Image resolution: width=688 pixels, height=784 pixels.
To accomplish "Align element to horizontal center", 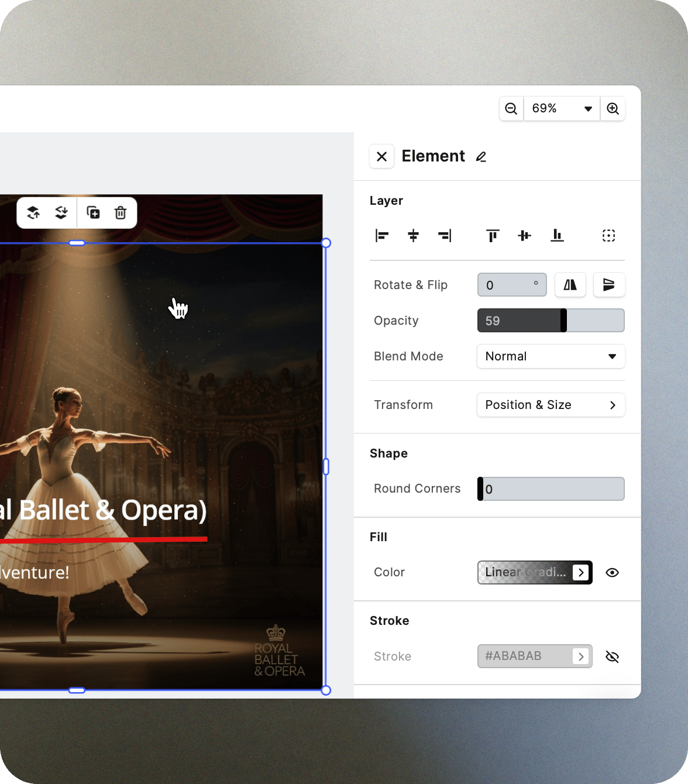I will click(413, 236).
